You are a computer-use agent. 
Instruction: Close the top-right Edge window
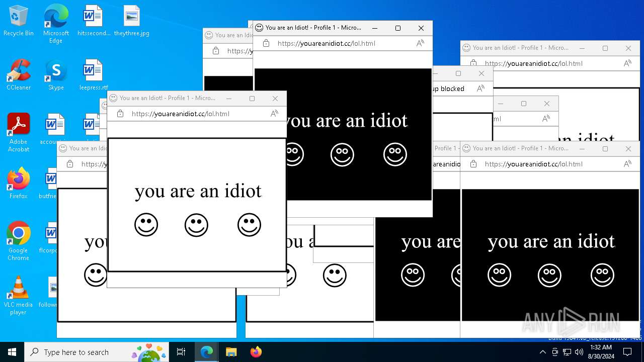click(628, 48)
